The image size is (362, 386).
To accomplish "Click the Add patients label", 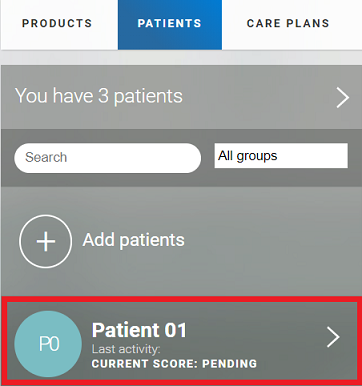I will 133,240.
